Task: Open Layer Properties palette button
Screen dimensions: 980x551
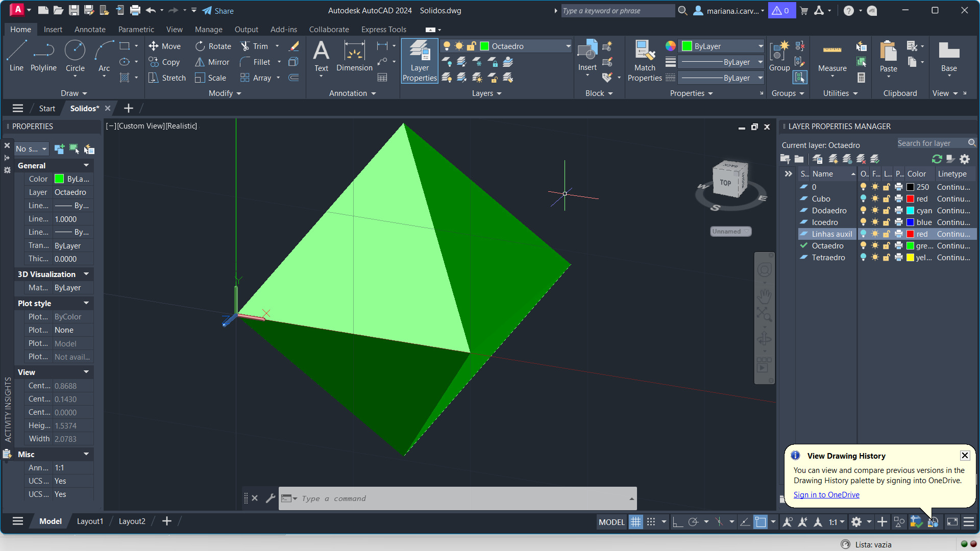Action: point(420,60)
